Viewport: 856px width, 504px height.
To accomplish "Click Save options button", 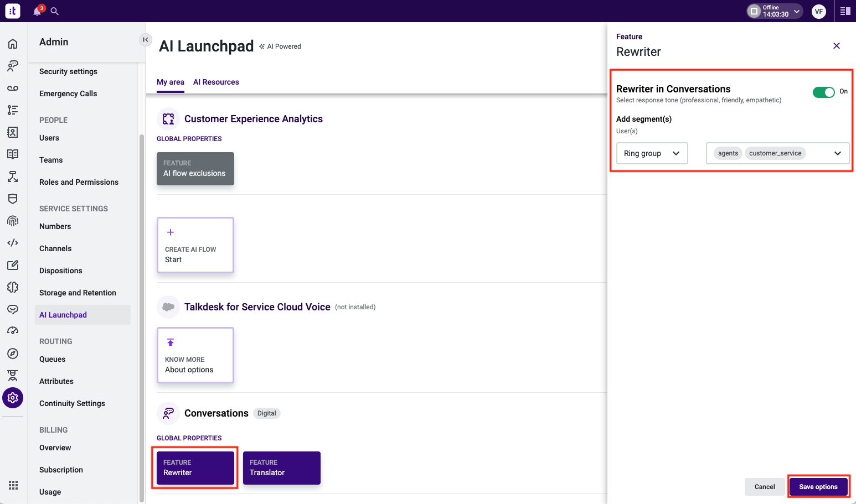I will (818, 487).
